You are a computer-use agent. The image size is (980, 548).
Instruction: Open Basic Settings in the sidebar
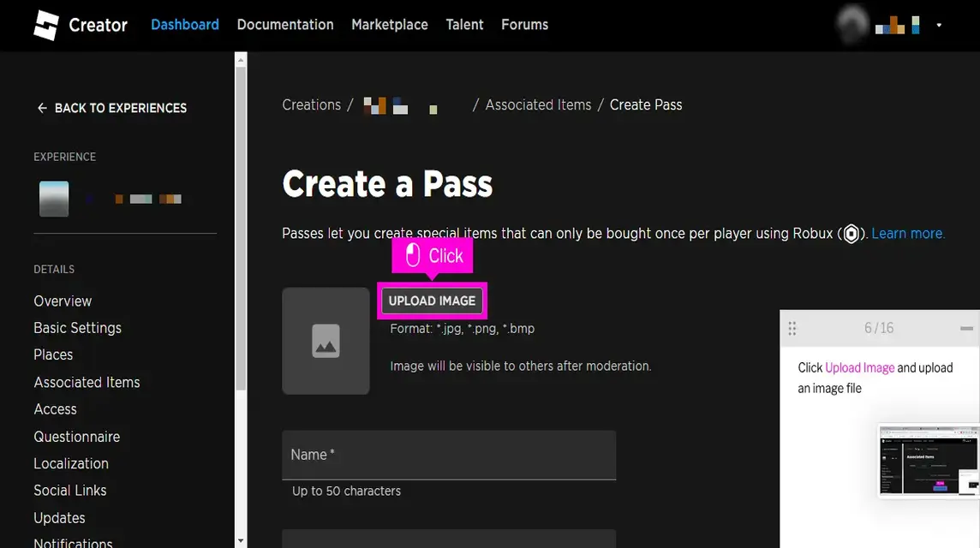tap(77, 327)
